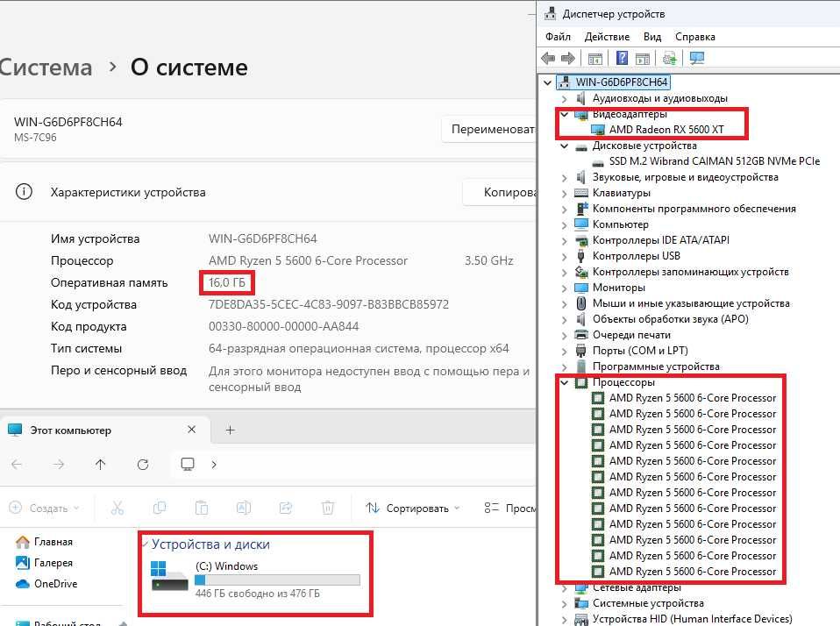Select the Порты (COM и LPT) item

(640, 351)
